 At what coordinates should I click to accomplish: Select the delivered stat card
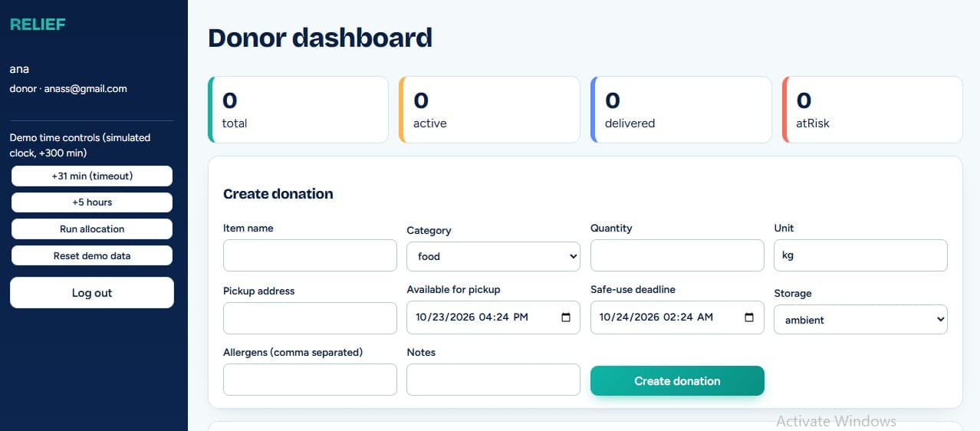[x=681, y=110]
